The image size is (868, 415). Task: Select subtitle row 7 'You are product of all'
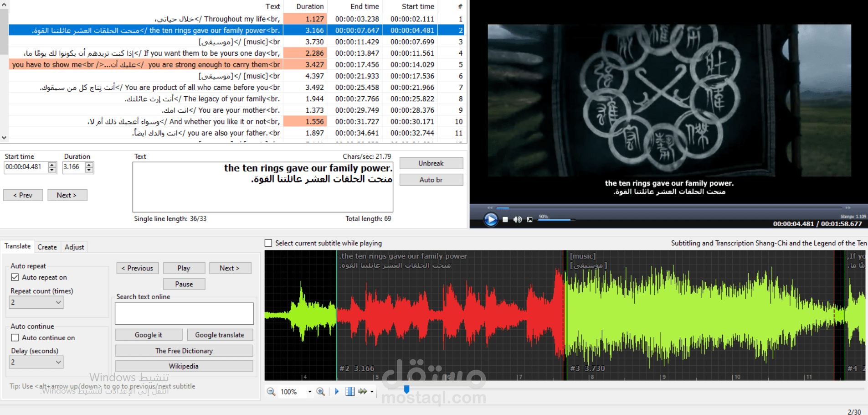(x=236, y=87)
